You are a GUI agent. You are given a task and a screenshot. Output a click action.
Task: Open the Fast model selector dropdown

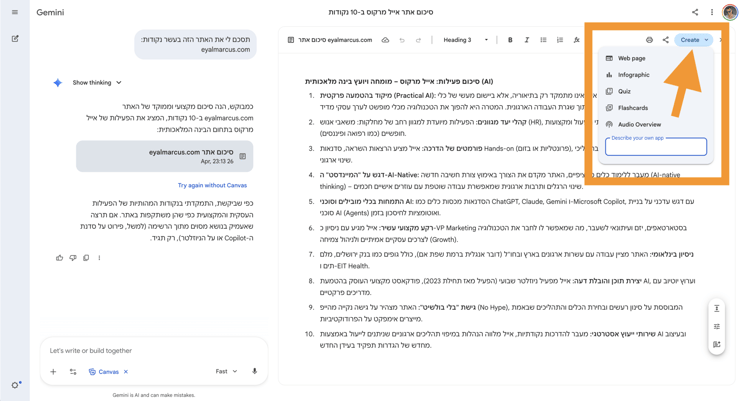click(226, 372)
